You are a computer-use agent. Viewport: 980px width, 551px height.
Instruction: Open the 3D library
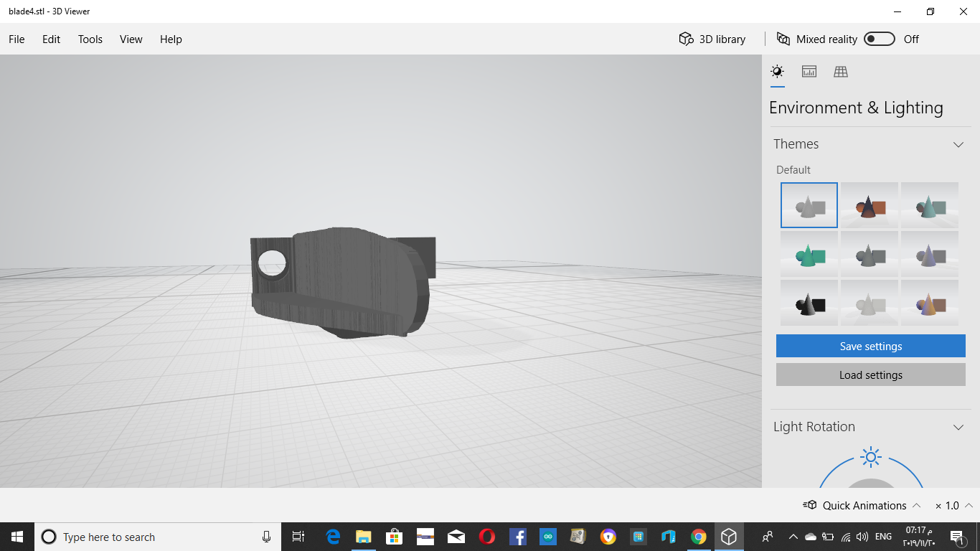click(712, 39)
